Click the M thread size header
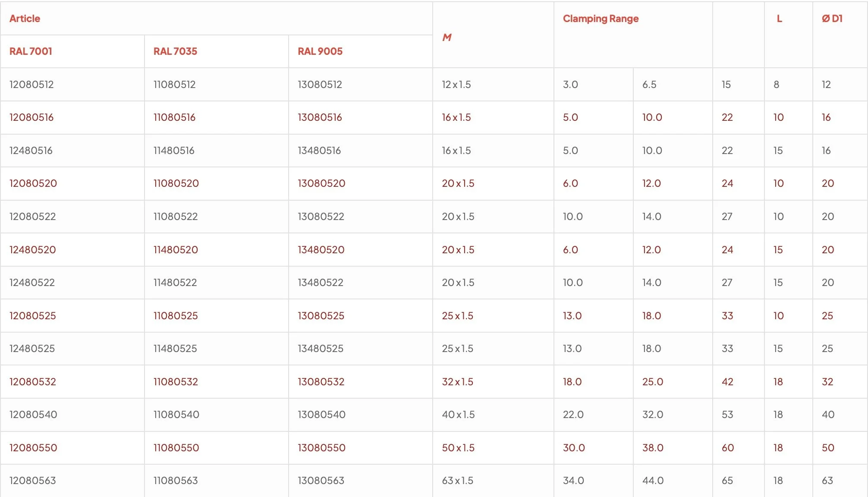 click(447, 38)
